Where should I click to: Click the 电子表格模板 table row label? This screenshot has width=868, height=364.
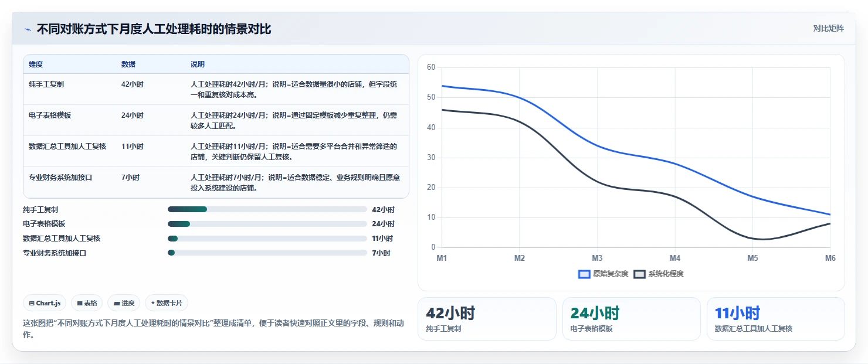50,115
